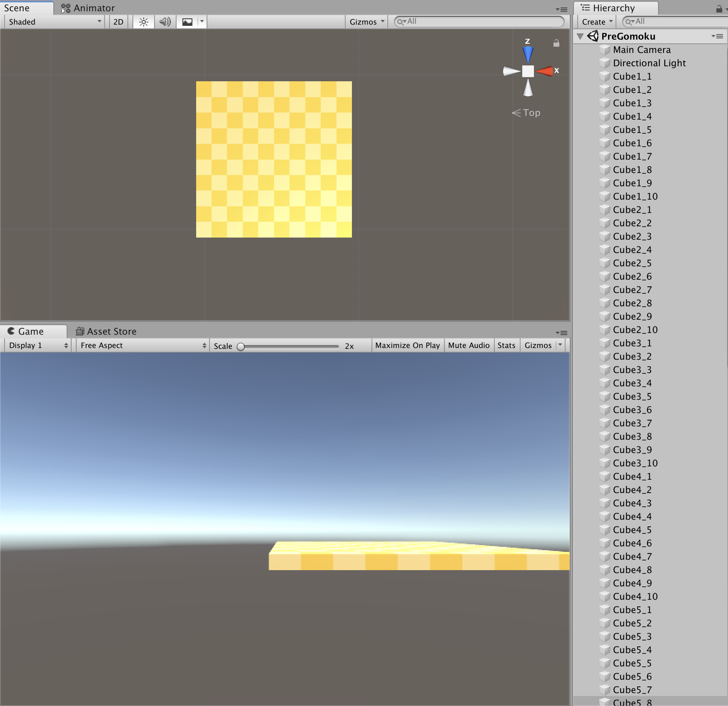This screenshot has width=728, height=706.
Task: Toggle the scene gizmo lock icon
Action: pyautogui.click(x=556, y=43)
